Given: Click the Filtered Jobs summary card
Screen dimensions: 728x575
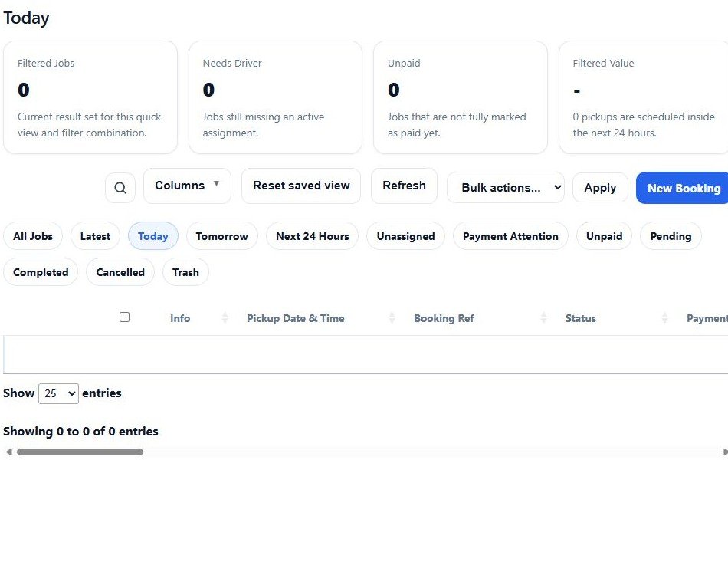Looking at the screenshot, I should coord(90,97).
